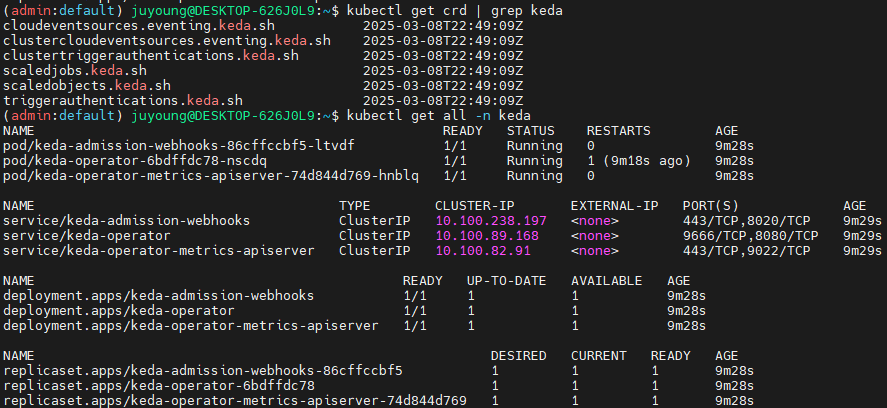This screenshot has height=408, width=887.
Task: Click cluster IP 10.100.82.91
Action: point(483,250)
